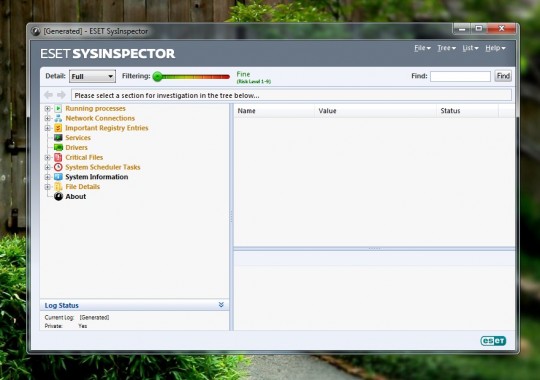540x380 pixels.
Task: Select Important Registry Entries label
Action: (x=107, y=128)
